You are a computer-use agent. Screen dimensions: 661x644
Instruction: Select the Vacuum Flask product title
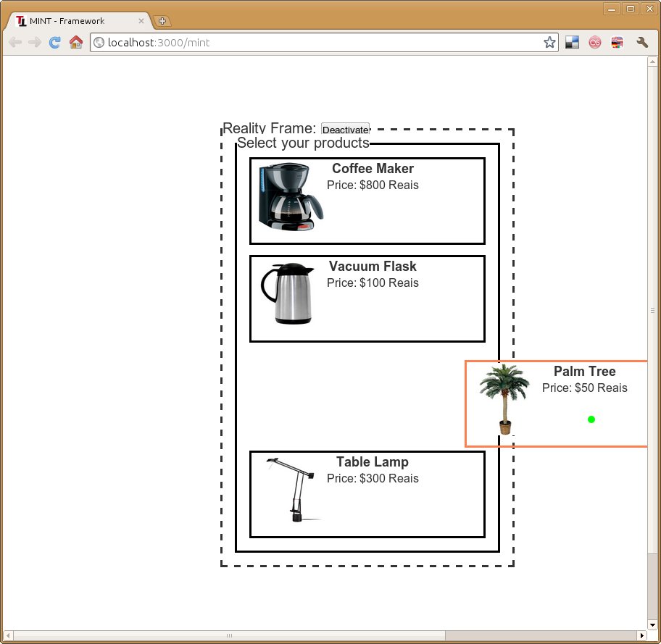point(373,267)
